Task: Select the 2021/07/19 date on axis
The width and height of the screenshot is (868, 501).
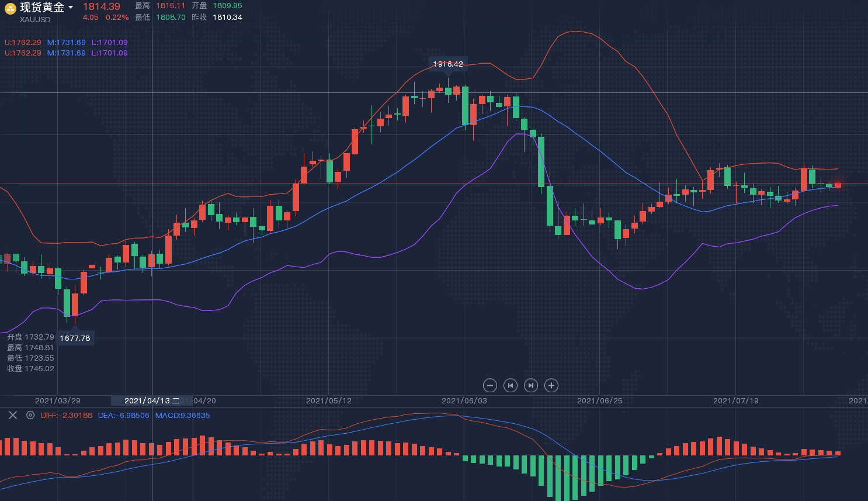Action: click(x=735, y=400)
